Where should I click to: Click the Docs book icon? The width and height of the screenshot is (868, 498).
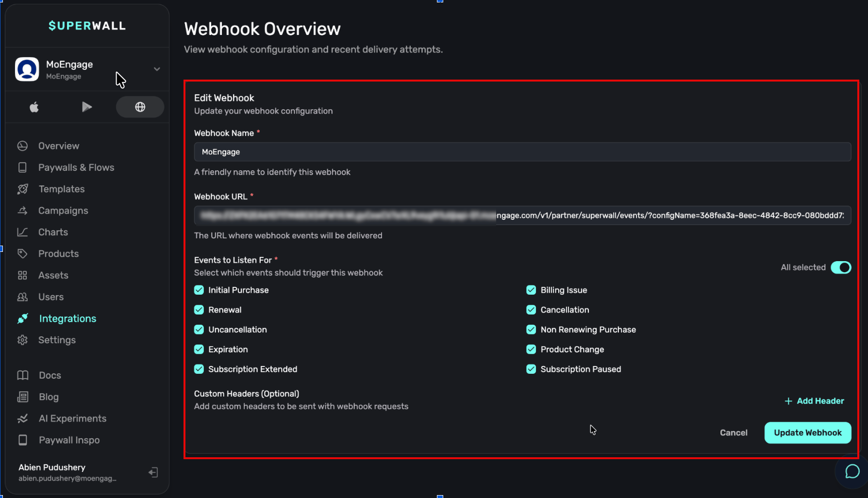click(23, 375)
